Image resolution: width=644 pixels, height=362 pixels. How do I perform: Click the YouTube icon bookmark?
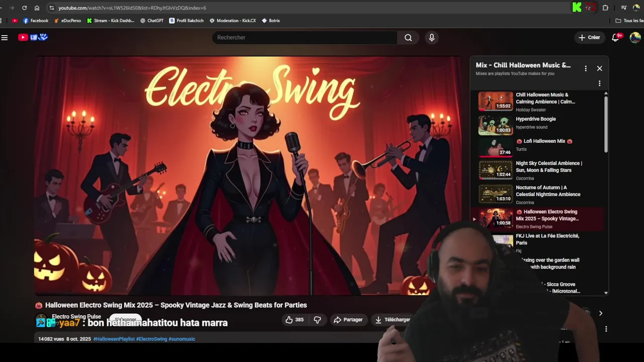15,21
